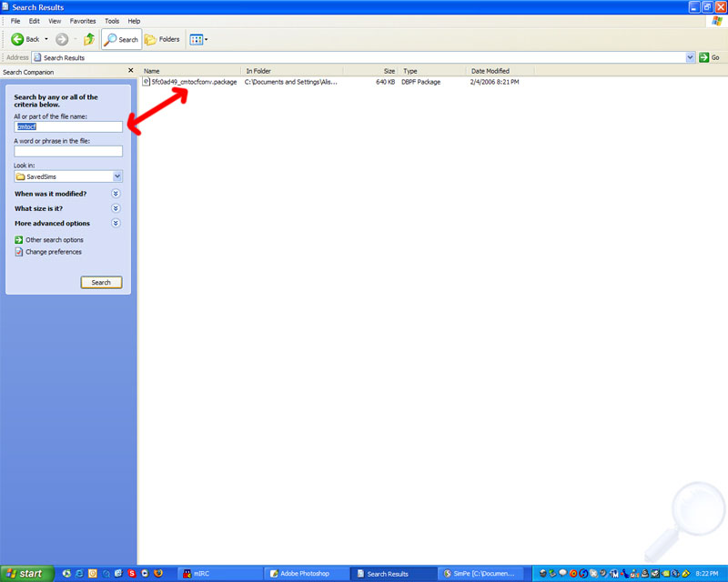The height and width of the screenshot is (582, 728).
Task: Click the DBPF Package type cell
Action: click(421, 82)
